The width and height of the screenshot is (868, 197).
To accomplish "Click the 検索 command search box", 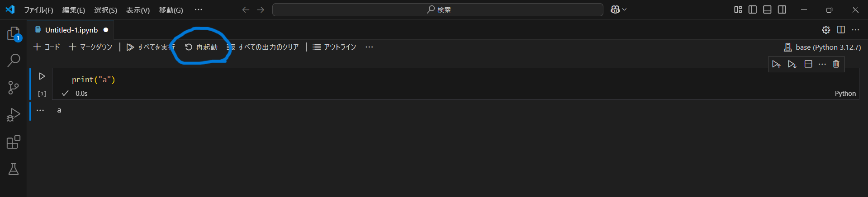I will pyautogui.click(x=437, y=9).
